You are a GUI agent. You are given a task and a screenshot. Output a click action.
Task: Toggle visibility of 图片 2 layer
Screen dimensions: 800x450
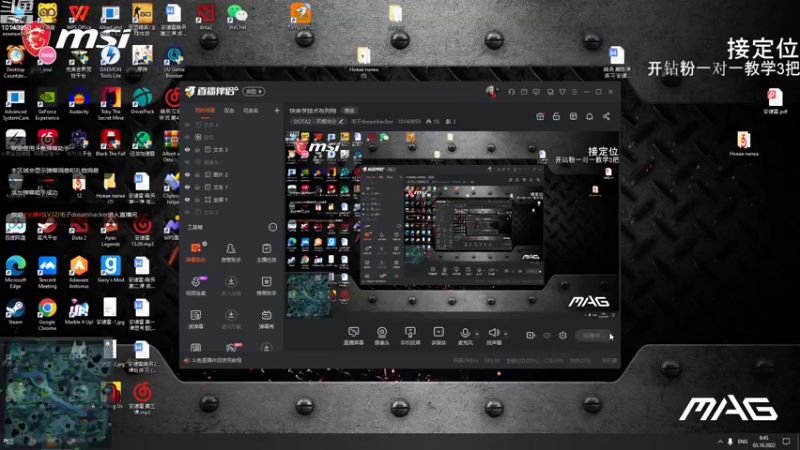(187, 174)
